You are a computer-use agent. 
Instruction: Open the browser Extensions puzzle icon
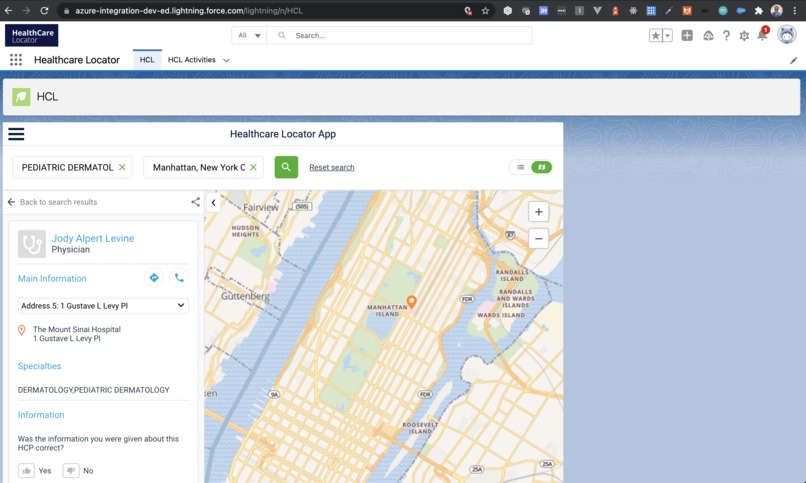tap(759, 10)
